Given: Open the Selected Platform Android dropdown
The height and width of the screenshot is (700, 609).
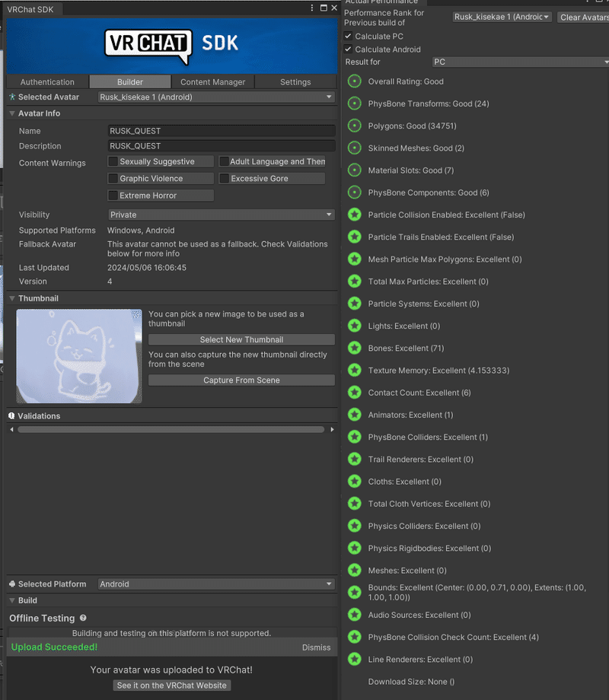Looking at the screenshot, I should [x=216, y=584].
